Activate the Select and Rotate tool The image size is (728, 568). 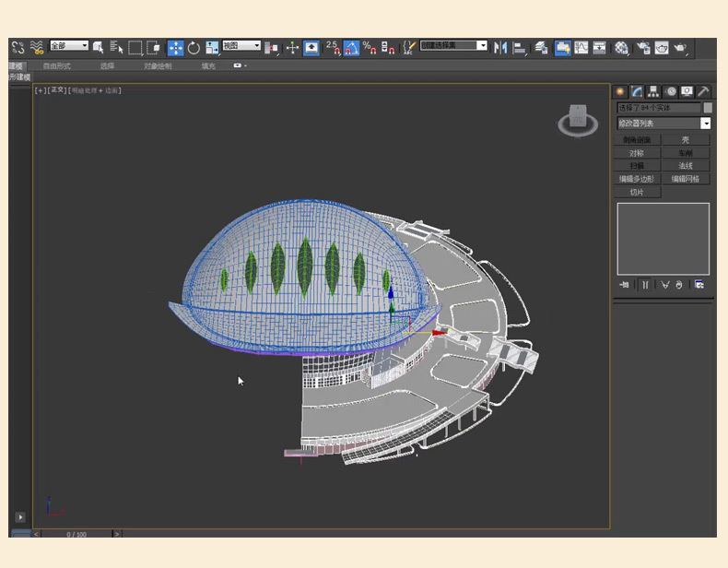pos(194,47)
